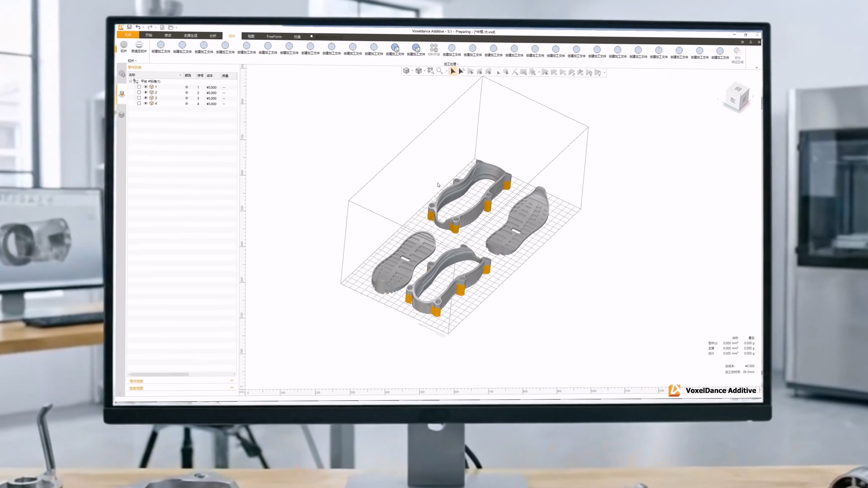Click the 文件 file menu button
The height and width of the screenshot is (488, 868).
click(128, 35)
